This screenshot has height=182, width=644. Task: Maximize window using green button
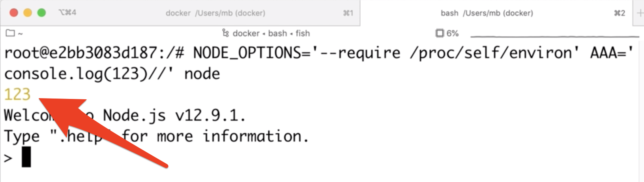(41, 13)
